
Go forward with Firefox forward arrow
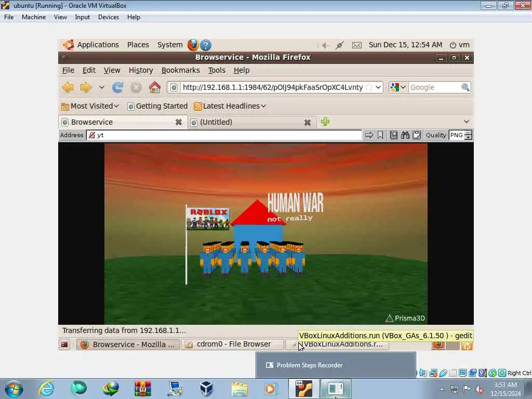(x=86, y=87)
